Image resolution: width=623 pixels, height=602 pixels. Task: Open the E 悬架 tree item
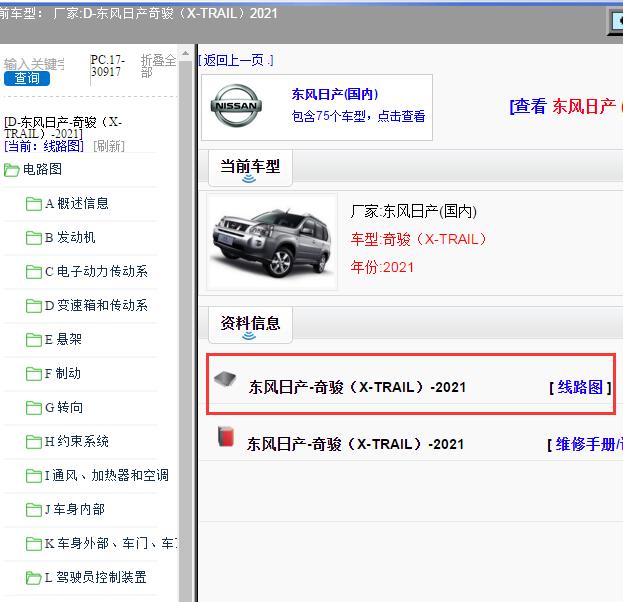63,339
